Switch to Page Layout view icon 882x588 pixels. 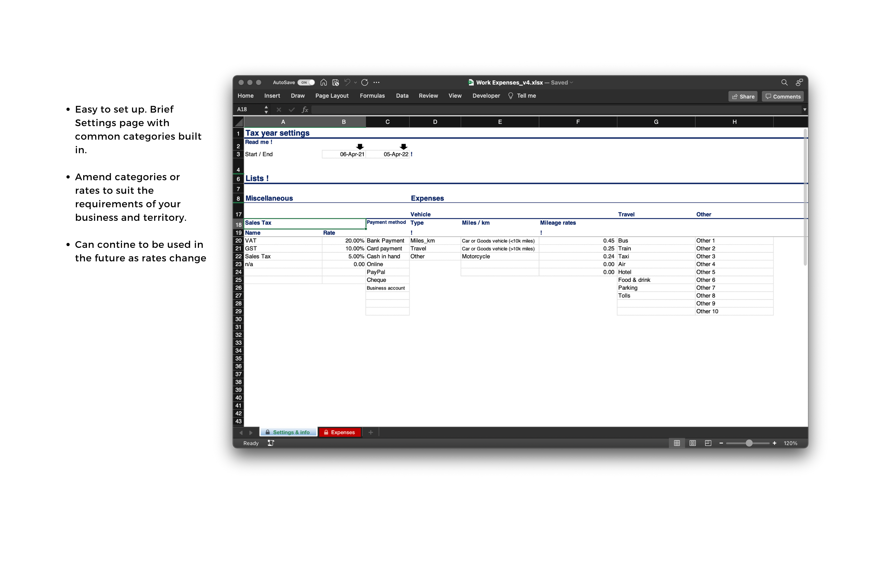coord(692,443)
